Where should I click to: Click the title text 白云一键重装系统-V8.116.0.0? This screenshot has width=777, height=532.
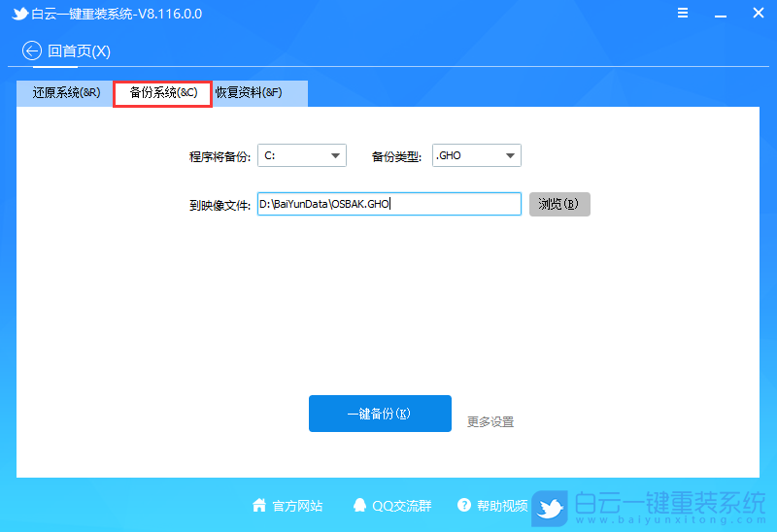[x=117, y=14]
